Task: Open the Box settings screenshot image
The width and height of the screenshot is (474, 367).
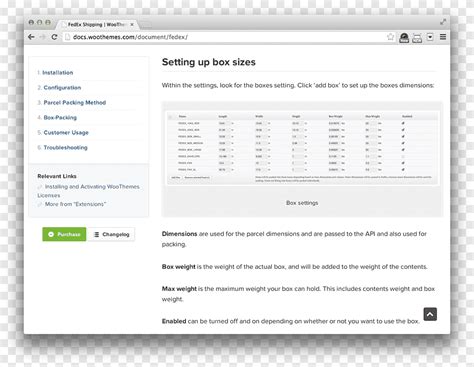Action: pyautogui.click(x=302, y=148)
